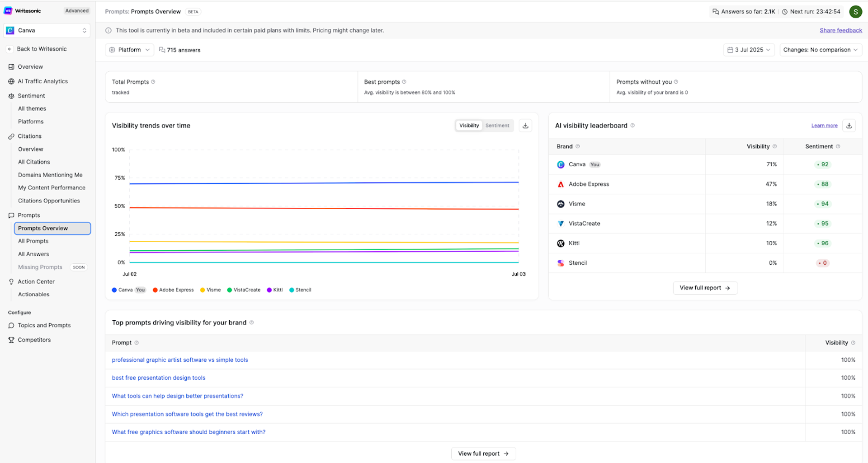868x463 pixels.
Task: Click the info icon beside prompts table Visibility header
Action: 853,343
